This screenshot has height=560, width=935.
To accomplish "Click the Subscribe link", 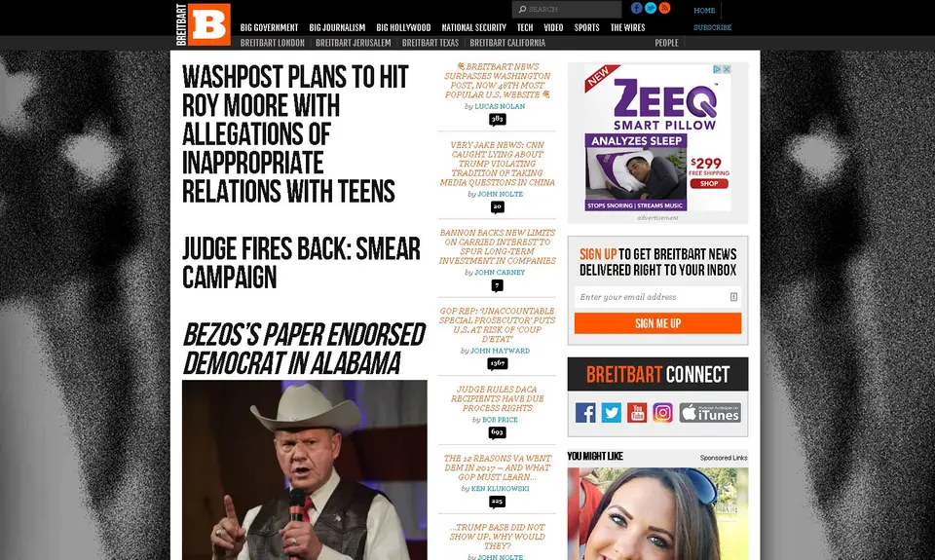I will click(712, 27).
